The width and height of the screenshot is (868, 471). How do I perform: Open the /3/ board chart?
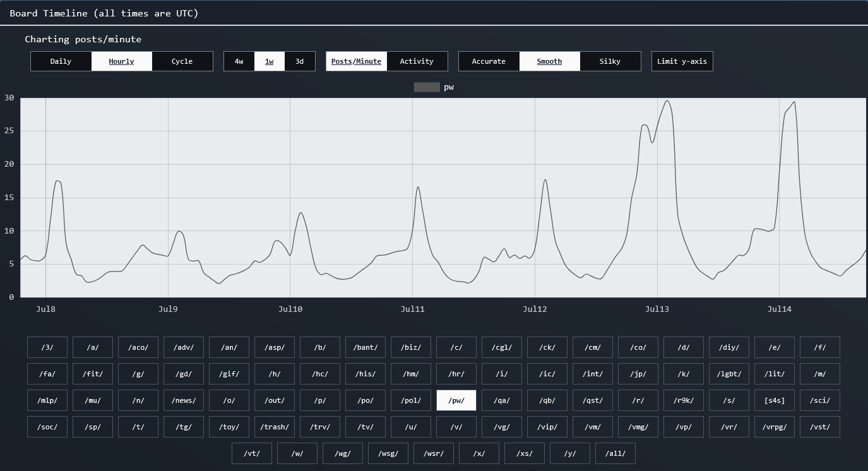click(x=47, y=347)
